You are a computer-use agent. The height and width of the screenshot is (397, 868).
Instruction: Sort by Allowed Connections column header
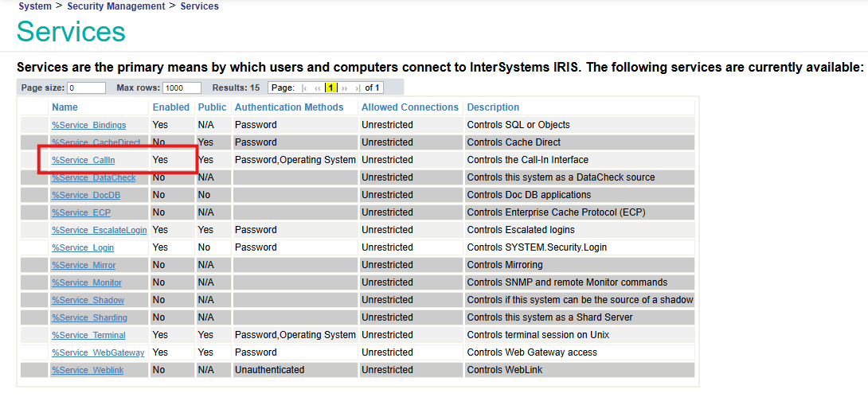click(410, 107)
